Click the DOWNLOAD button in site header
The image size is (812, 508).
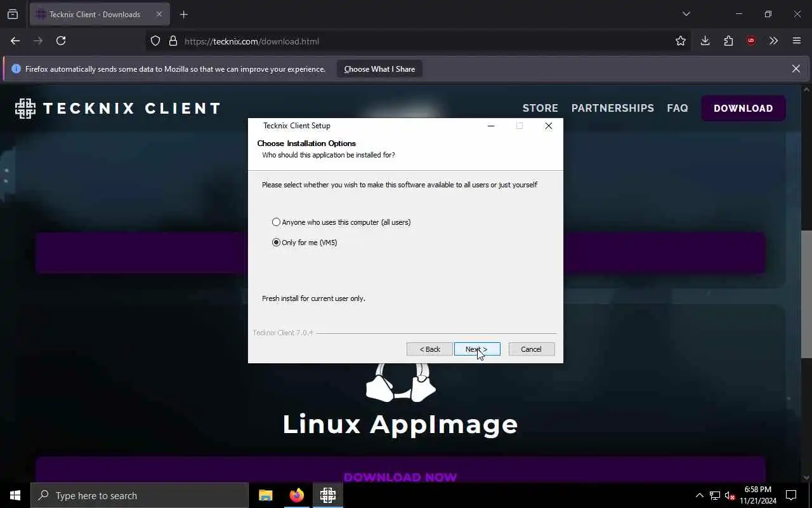click(x=743, y=108)
